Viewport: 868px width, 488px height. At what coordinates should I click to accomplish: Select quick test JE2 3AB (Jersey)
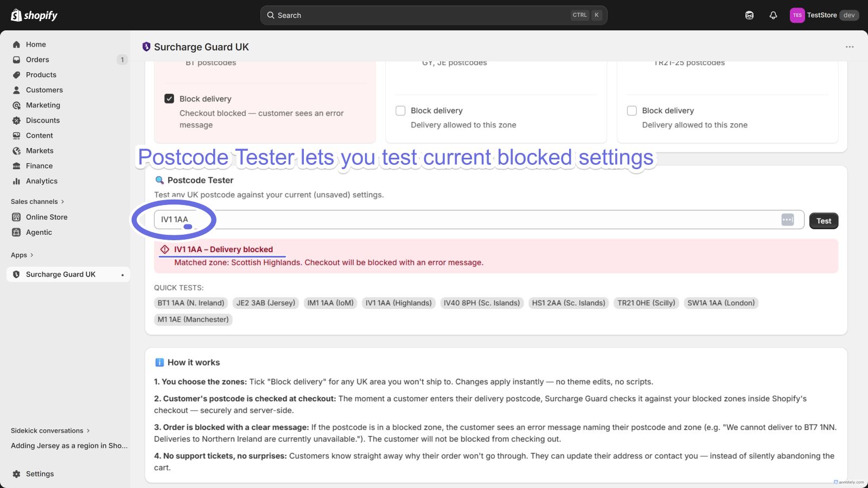(266, 303)
